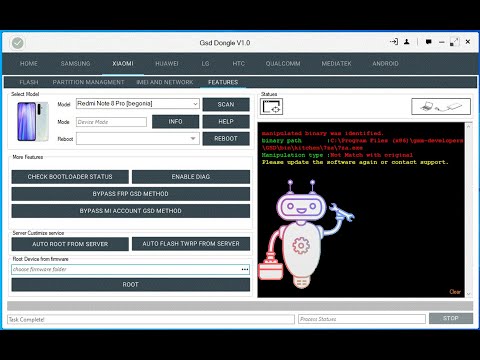Select the XIAOMI tab
Screen dimensions: 480x360
tap(123, 63)
